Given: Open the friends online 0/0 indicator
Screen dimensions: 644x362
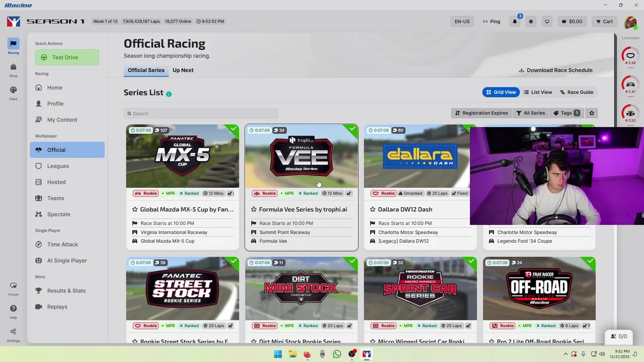Looking at the screenshot, I should point(619,336).
